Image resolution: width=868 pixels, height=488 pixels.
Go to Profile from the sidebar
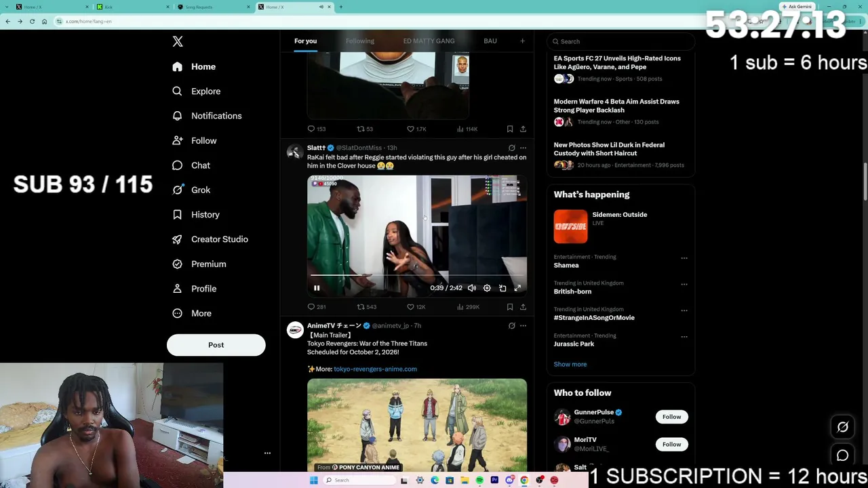tap(195, 289)
